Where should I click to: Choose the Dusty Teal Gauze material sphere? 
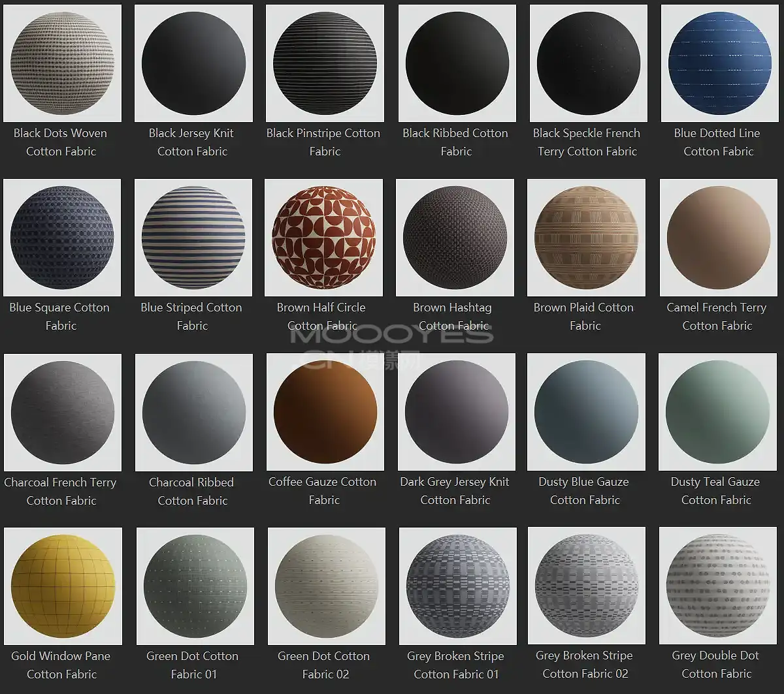click(717, 412)
